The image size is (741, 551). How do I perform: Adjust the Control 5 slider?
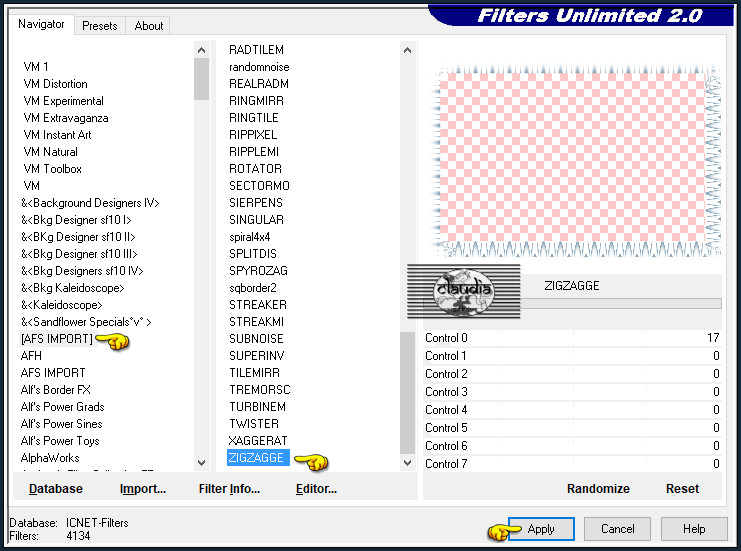(x=572, y=428)
